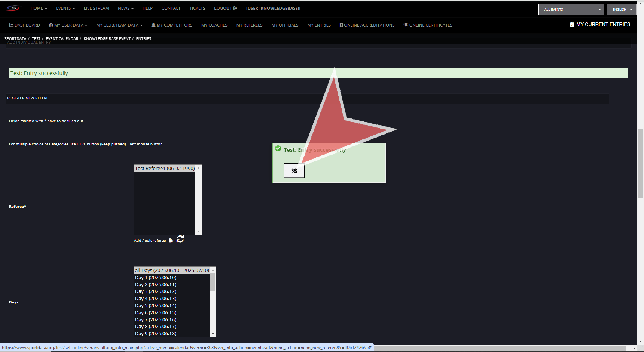This screenshot has height=352, width=644.
Task: Click the Days list scrollbar down arrow
Action: pyautogui.click(x=213, y=334)
